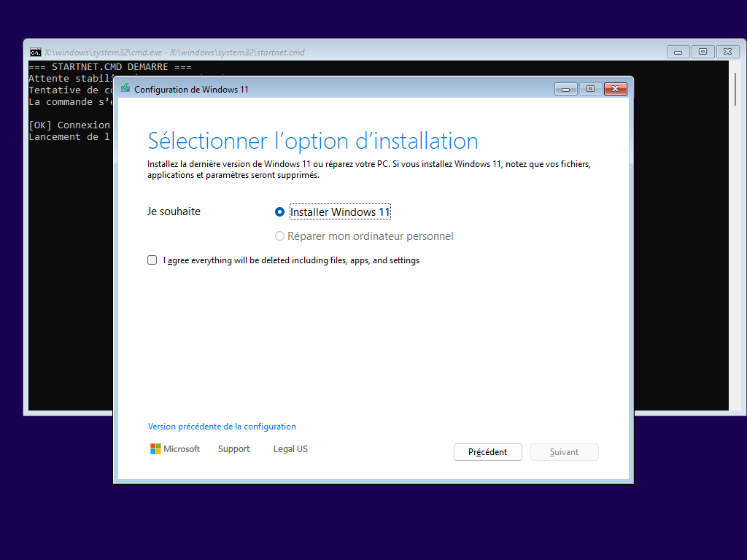This screenshot has width=747, height=560.
Task: Select the Installer Windows 11 radio button
Action: 279,212
